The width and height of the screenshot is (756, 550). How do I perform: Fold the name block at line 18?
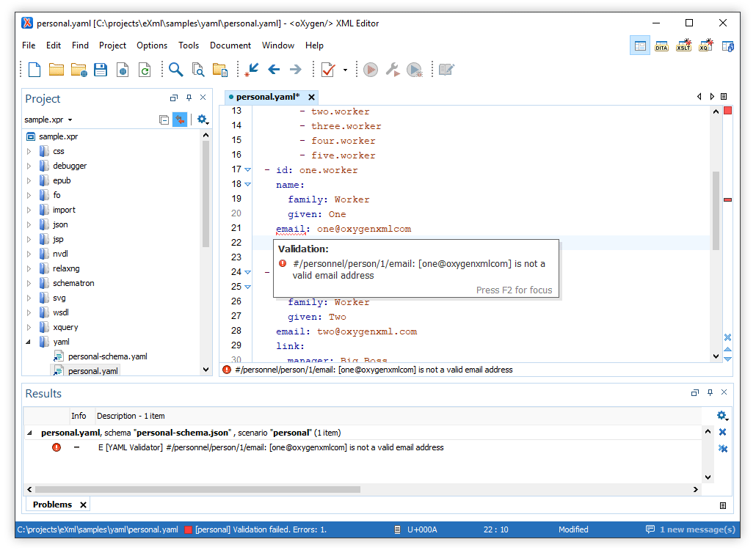248,185
